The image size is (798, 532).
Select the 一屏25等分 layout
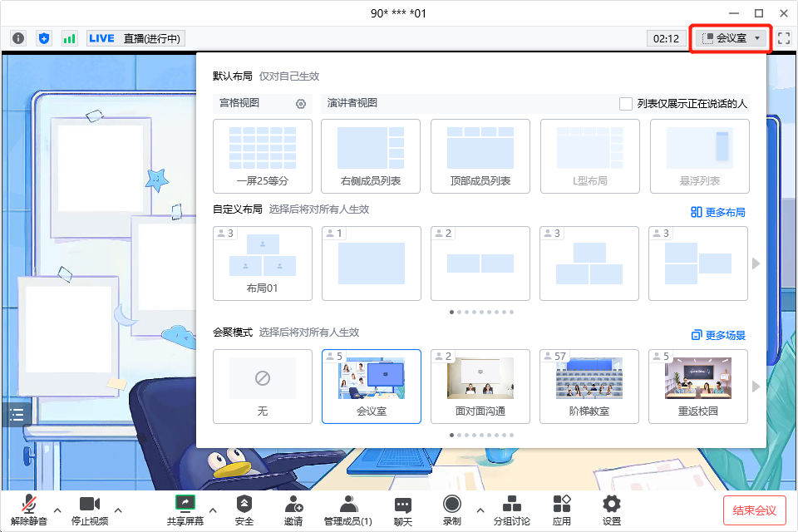click(x=263, y=156)
